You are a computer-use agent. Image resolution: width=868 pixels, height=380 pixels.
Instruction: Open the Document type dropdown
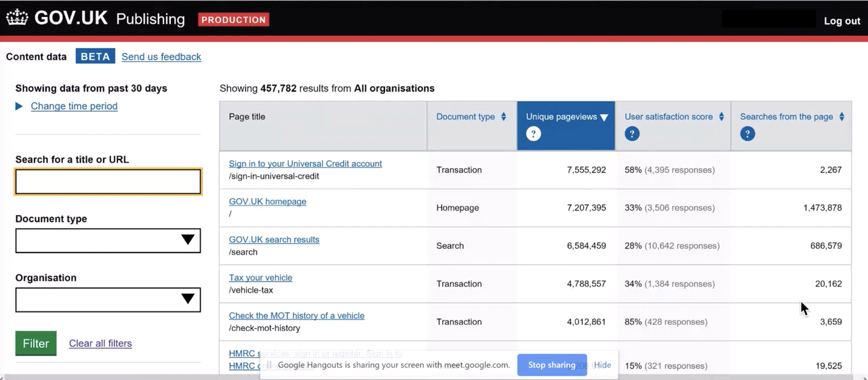coord(108,240)
